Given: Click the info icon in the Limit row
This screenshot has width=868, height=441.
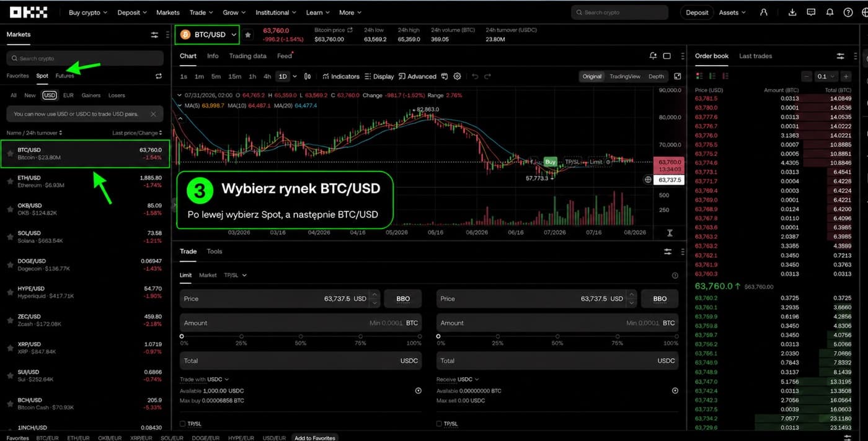Looking at the screenshot, I should click(x=675, y=276).
